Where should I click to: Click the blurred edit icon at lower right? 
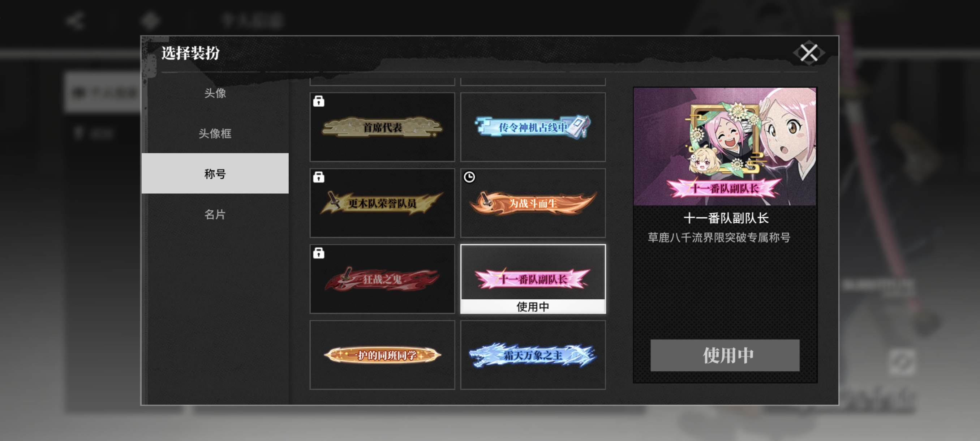tap(902, 362)
